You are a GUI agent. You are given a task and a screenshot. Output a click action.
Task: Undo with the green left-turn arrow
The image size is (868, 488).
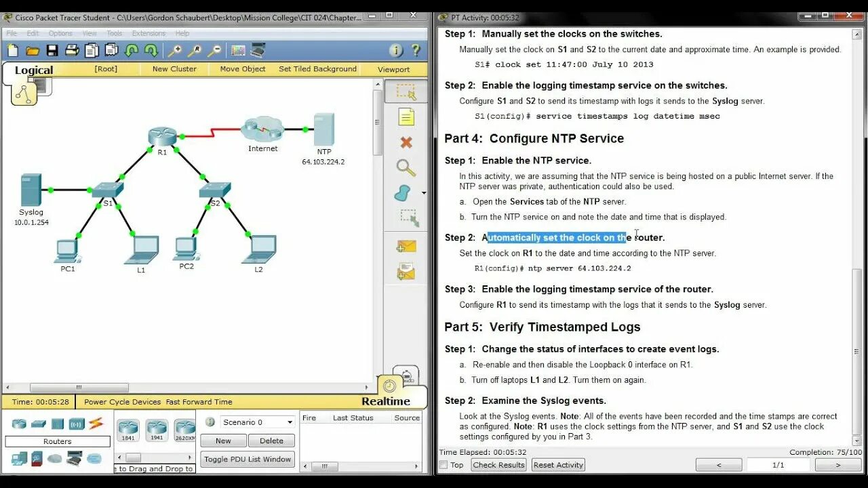(132, 50)
